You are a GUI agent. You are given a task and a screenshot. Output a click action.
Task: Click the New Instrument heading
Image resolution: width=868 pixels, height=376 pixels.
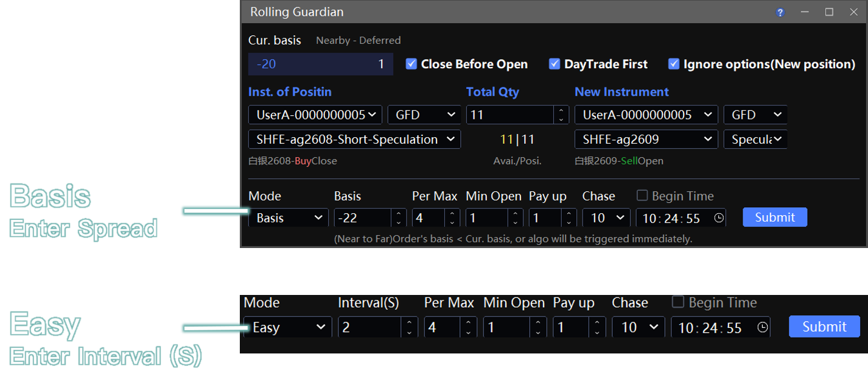[621, 92]
